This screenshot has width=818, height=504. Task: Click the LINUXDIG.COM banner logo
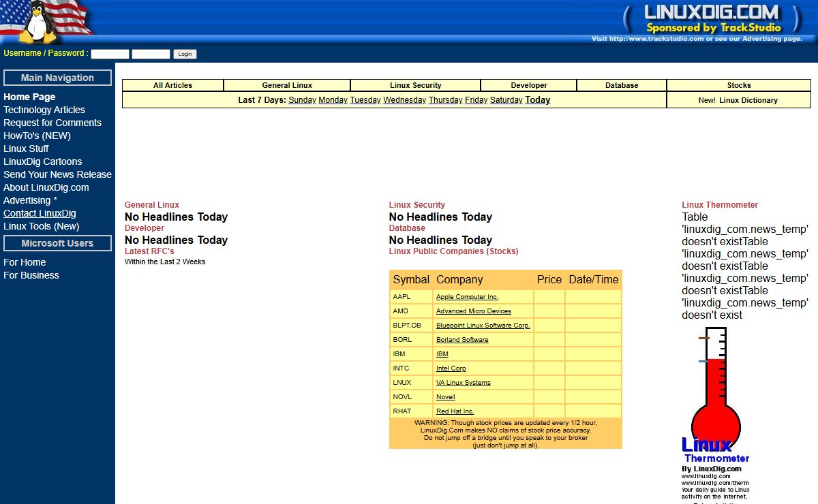tap(711, 12)
